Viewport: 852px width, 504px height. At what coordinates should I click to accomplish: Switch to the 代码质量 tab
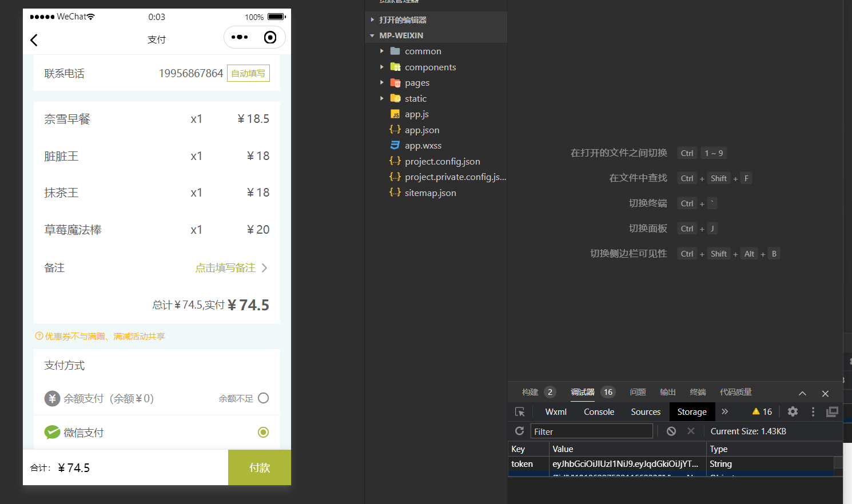(x=736, y=392)
